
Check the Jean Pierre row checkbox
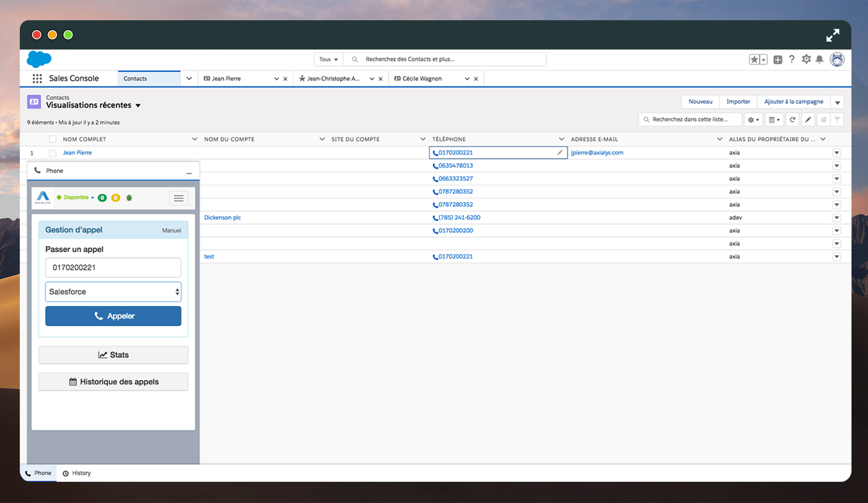(x=53, y=153)
